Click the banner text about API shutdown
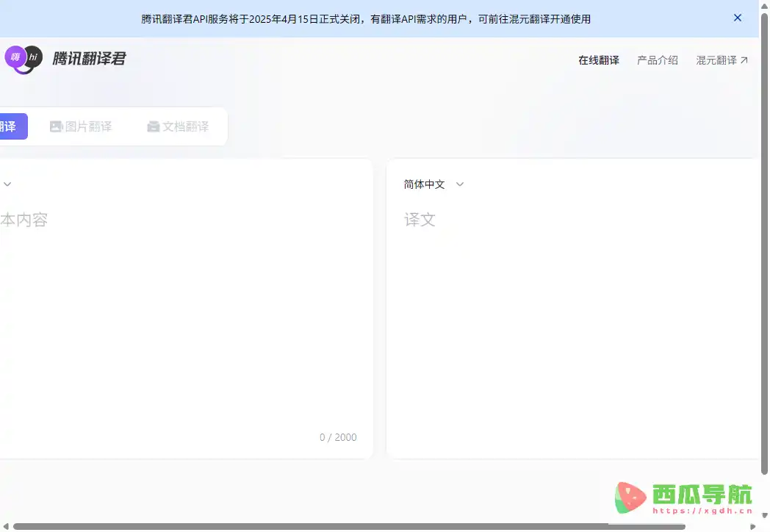 [366, 19]
